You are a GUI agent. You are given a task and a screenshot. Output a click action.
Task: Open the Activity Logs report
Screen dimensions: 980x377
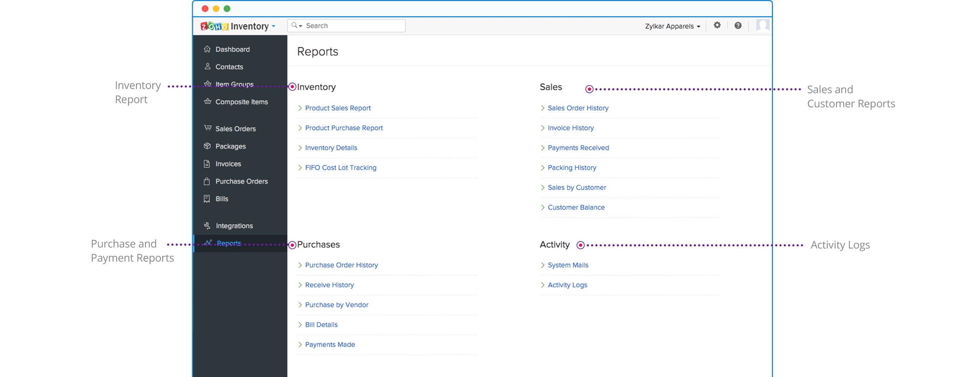[567, 285]
